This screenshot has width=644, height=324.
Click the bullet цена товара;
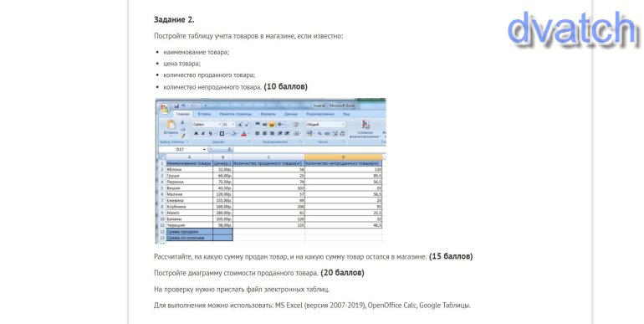click(x=182, y=64)
